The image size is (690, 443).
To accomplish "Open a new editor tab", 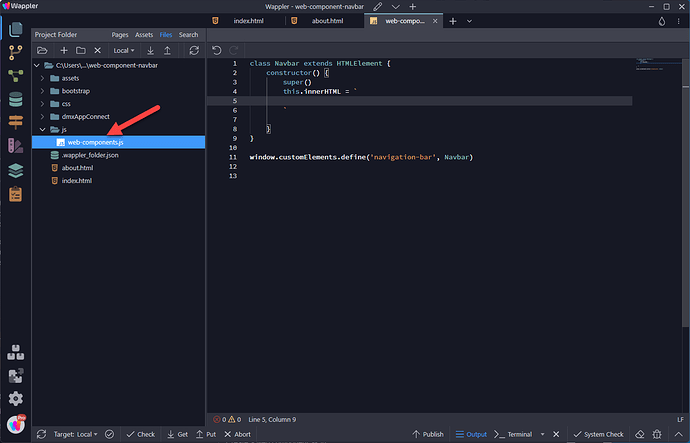I will [x=453, y=21].
